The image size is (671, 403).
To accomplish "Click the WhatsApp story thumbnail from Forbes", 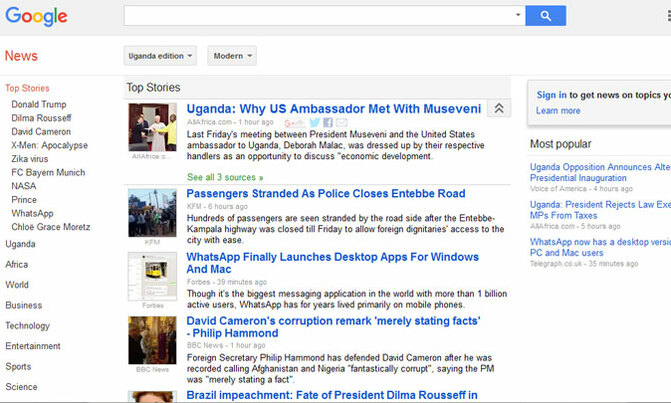I will click(x=152, y=276).
